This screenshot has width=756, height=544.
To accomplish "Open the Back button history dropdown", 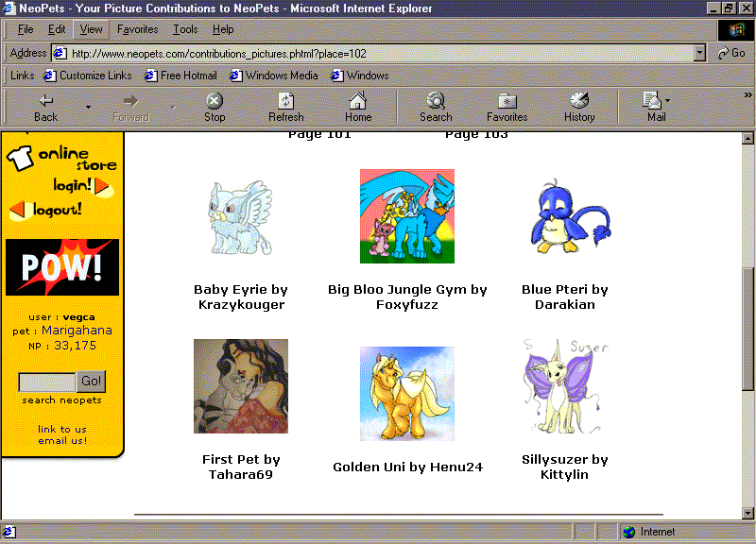I will 88,107.
